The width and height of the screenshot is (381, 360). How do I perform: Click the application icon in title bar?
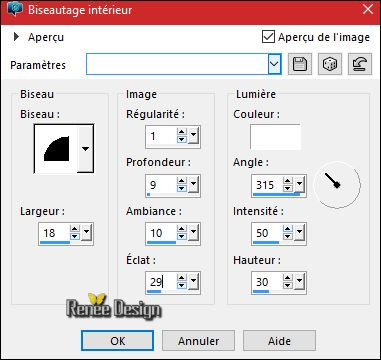click(x=15, y=9)
